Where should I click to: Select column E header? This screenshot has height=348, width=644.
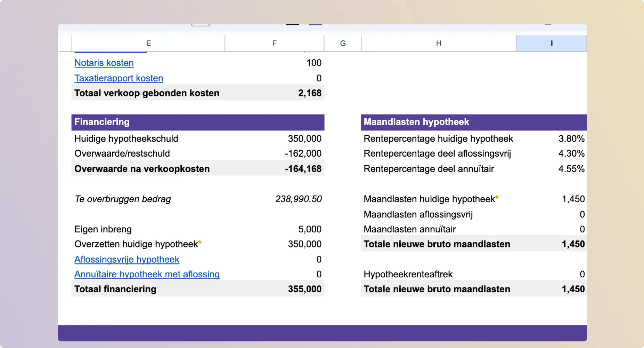pos(148,43)
